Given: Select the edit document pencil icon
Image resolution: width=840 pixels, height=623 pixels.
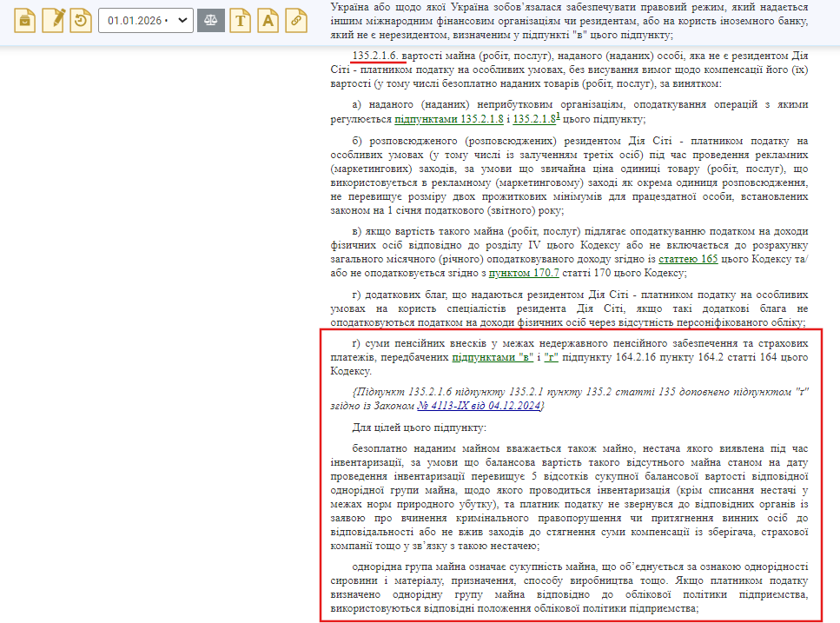Looking at the screenshot, I should [x=52, y=19].
